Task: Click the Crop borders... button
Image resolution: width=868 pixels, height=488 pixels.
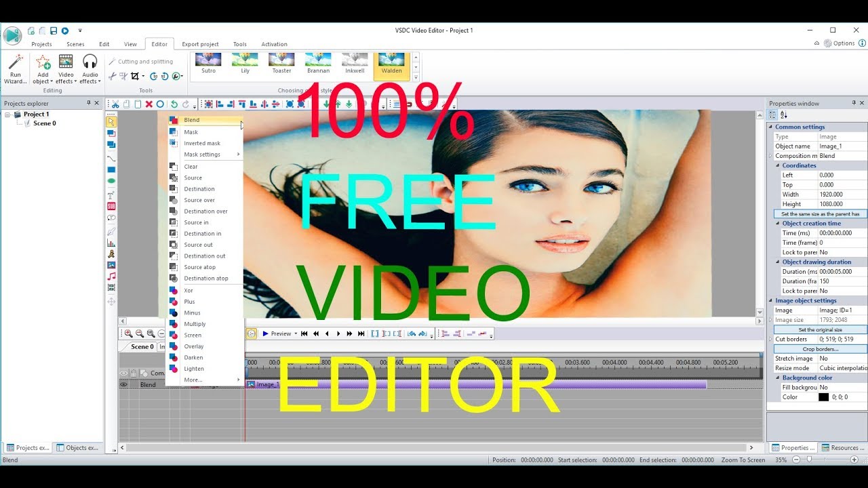Action: point(821,349)
